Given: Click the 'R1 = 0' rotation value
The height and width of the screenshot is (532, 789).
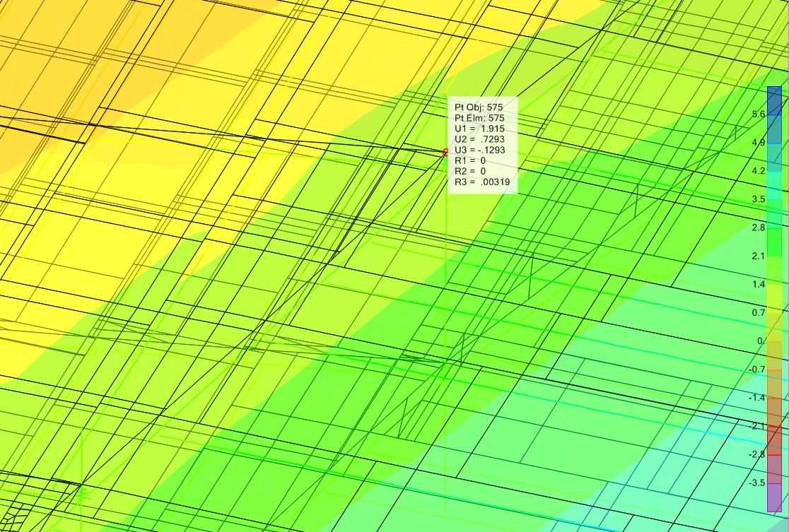Looking at the screenshot, I should (470, 160).
